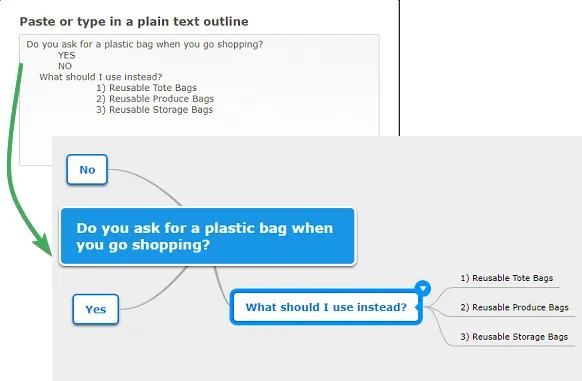Click "1) Reusable Tote Bags" line in the text outline
The image size is (582, 381).
click(x=146, y=88)
